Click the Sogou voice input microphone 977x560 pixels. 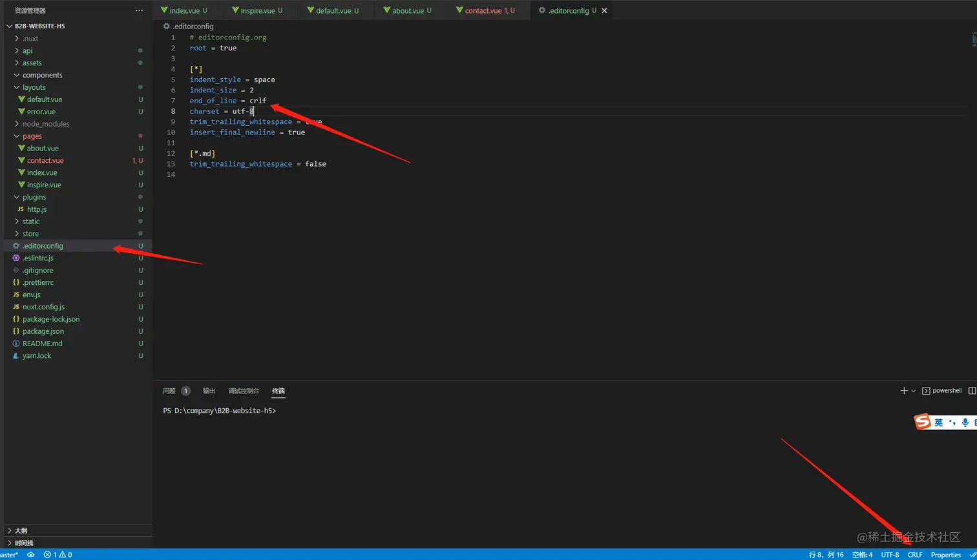coord(965,422)
